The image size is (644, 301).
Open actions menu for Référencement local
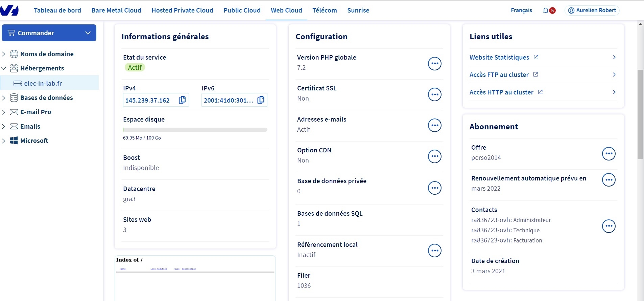tap(434, 251)
